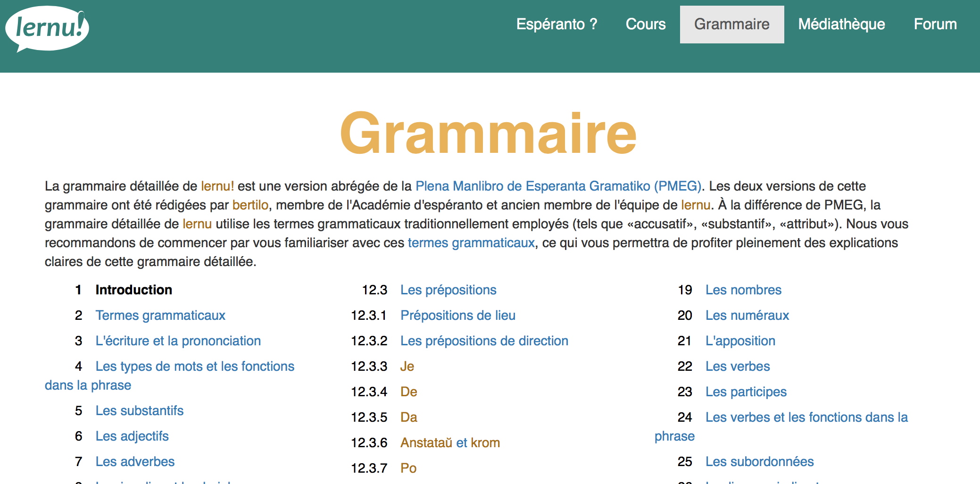Open the Médiathèque section

(842, 24)
